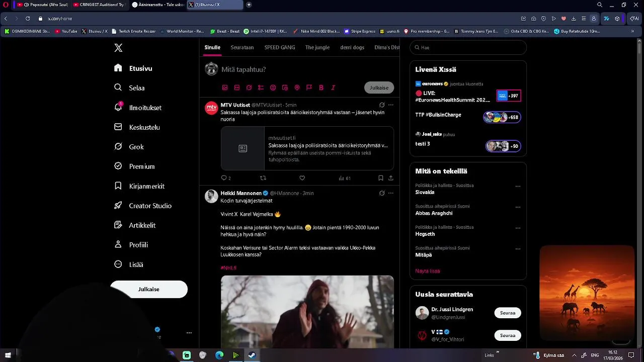This screenshot has height=362, width=644.
Task: Open emoji picker in composer
Action: point(273,87)
